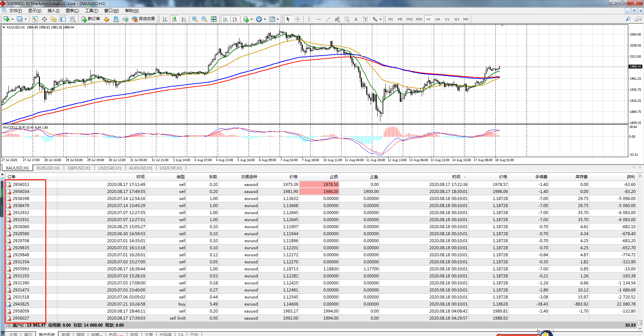
Task: Tile chart windows icon
Action: pos(214,19)
